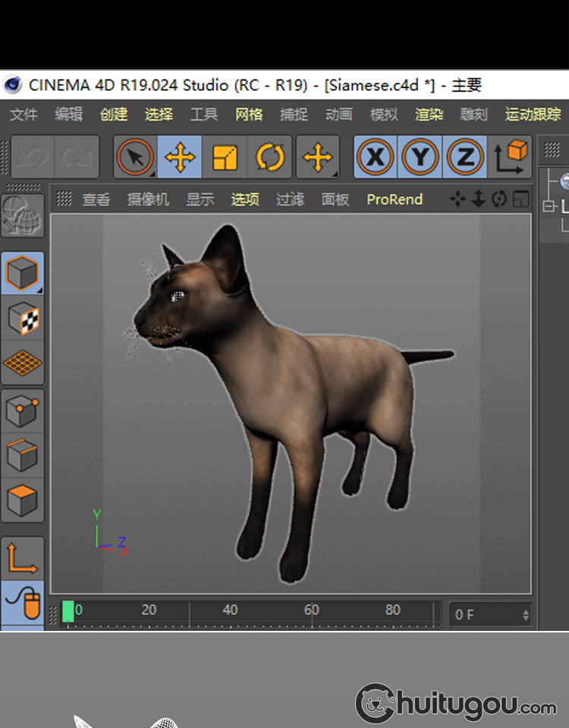Click the orange Workplane grid icon
Screen dimensions: 569x728
click(22, 362)
